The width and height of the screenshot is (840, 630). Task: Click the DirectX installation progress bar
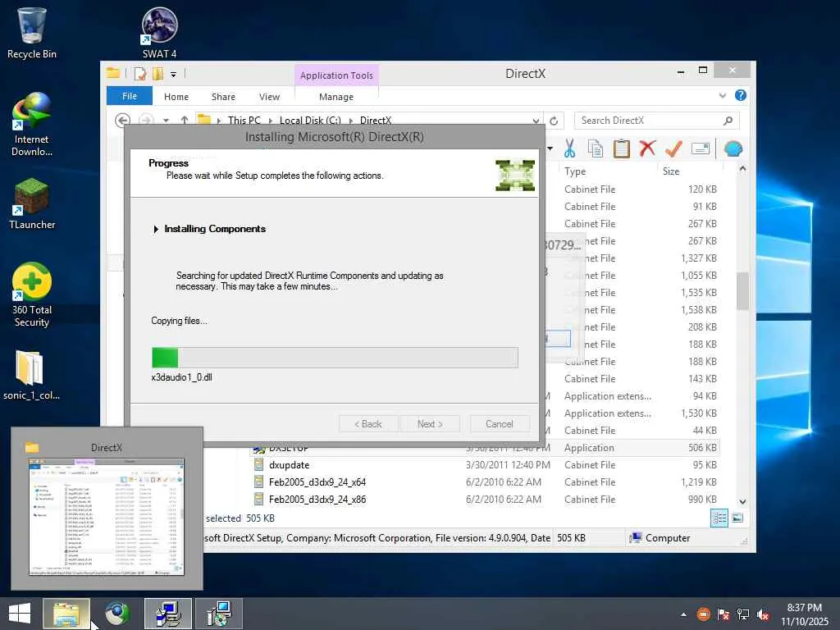coord(335,358)
